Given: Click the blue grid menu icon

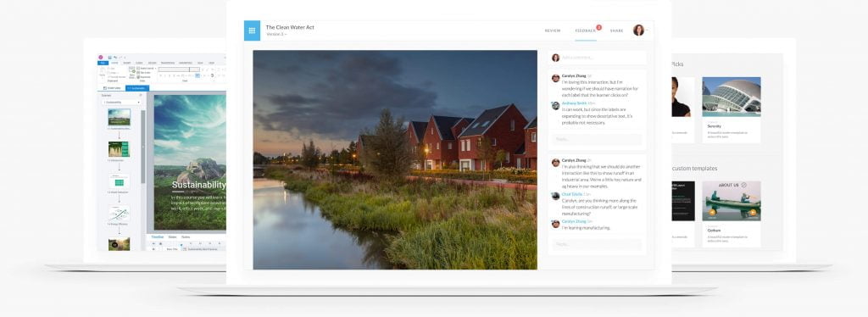Looking at the screenshot, I should 252,31.
